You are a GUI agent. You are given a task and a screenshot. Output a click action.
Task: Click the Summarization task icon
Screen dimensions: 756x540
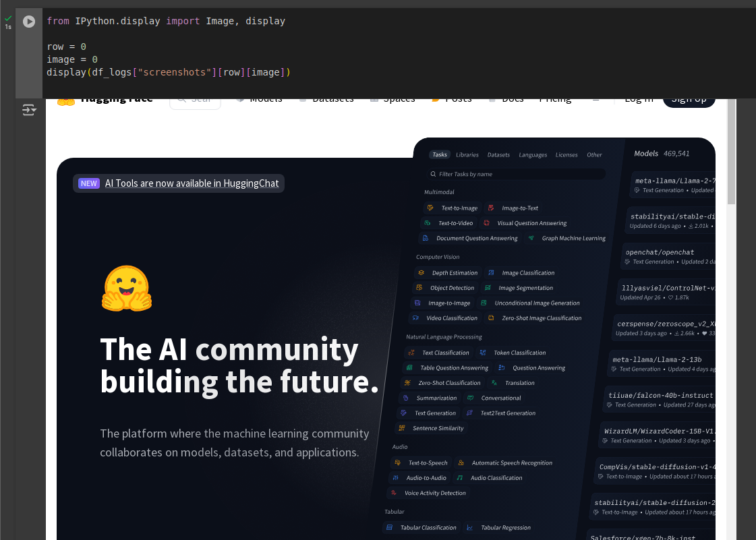405,398
